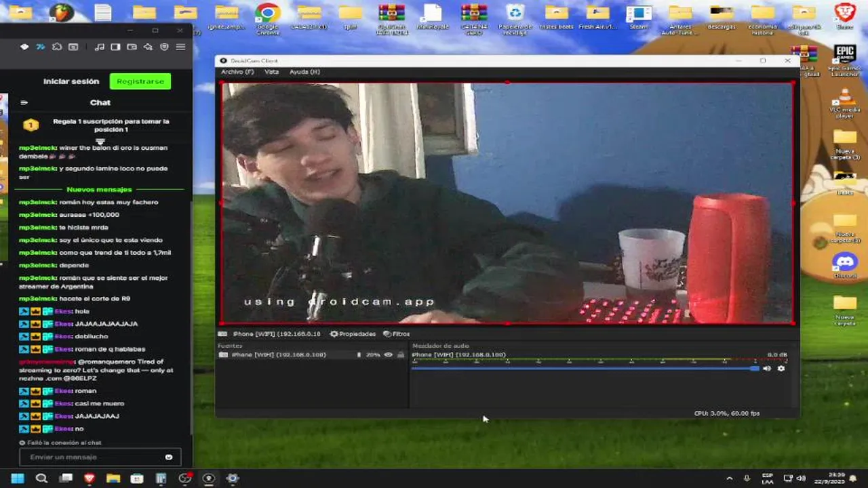This screenshot has width=868, height=488.
Task: Open the Brave desktop shortcut
Action: [845, 17]
